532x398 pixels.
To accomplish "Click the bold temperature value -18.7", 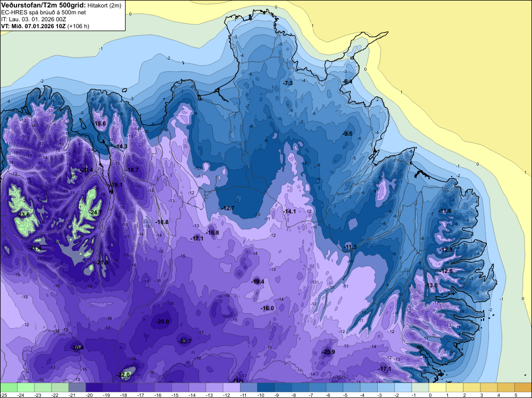I will pos(132,170).
